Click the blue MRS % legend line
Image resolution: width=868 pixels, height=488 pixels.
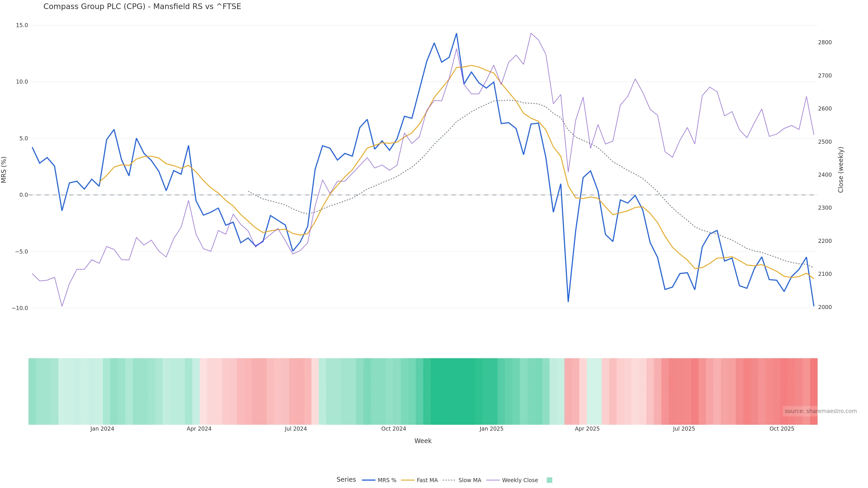point(368,480)
